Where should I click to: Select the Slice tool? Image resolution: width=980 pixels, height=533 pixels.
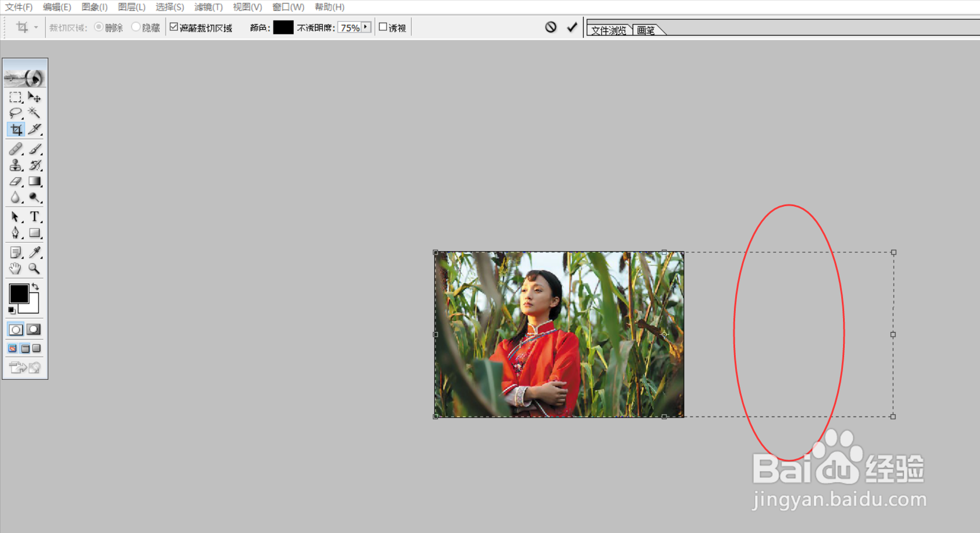tap(34, 129)
